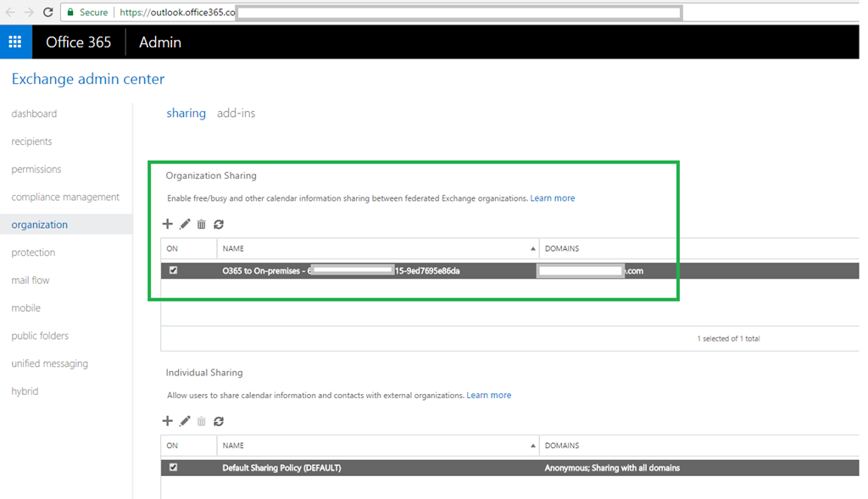Open hybrid in the left navigation

click(25, 391)
